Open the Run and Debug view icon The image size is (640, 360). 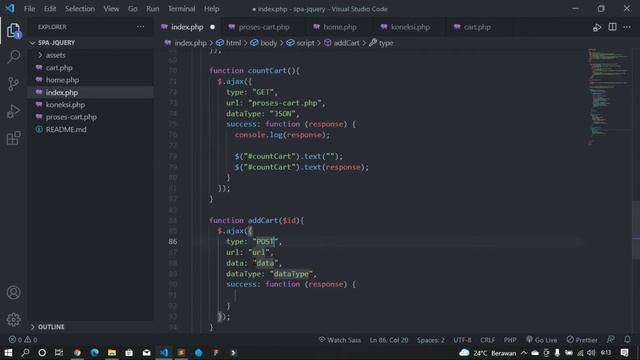[x=13, y=111]
